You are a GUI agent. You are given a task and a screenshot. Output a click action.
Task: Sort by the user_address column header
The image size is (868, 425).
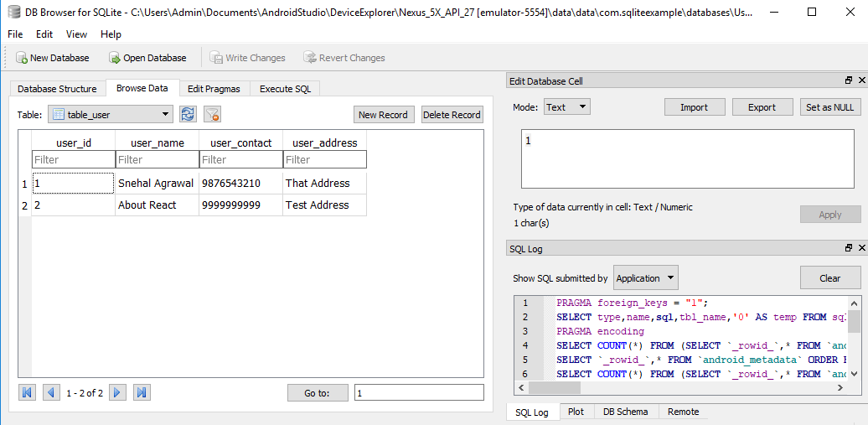pyautogui.click(x=325, y=143)
